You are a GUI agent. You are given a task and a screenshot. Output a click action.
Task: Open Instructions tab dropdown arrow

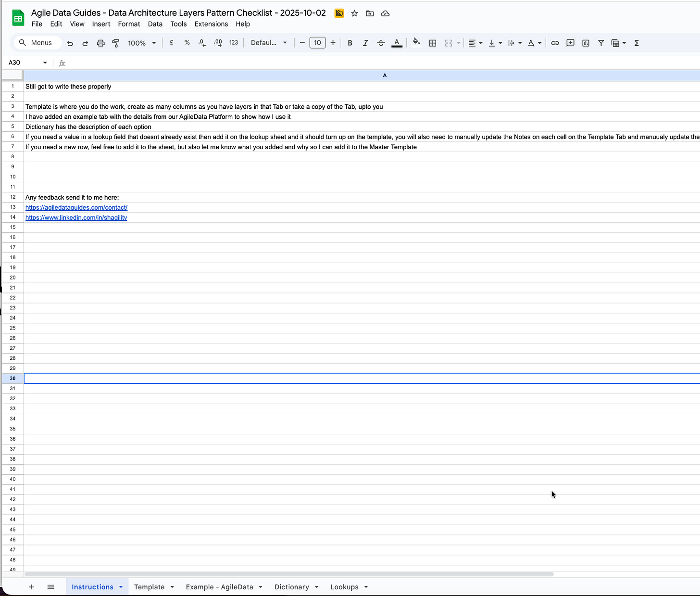tap(121, 587)
